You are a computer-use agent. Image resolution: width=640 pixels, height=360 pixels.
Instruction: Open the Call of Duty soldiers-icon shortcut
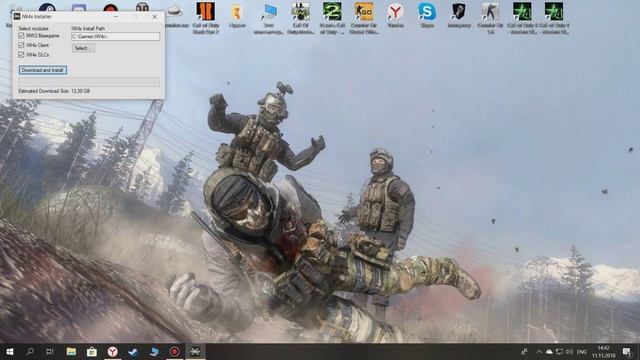pos(300,18)
